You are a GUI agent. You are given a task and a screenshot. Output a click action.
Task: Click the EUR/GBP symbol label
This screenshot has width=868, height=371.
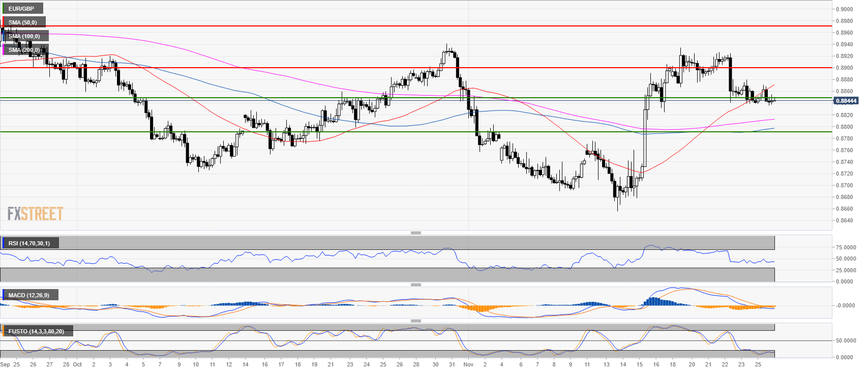(21, 9)
